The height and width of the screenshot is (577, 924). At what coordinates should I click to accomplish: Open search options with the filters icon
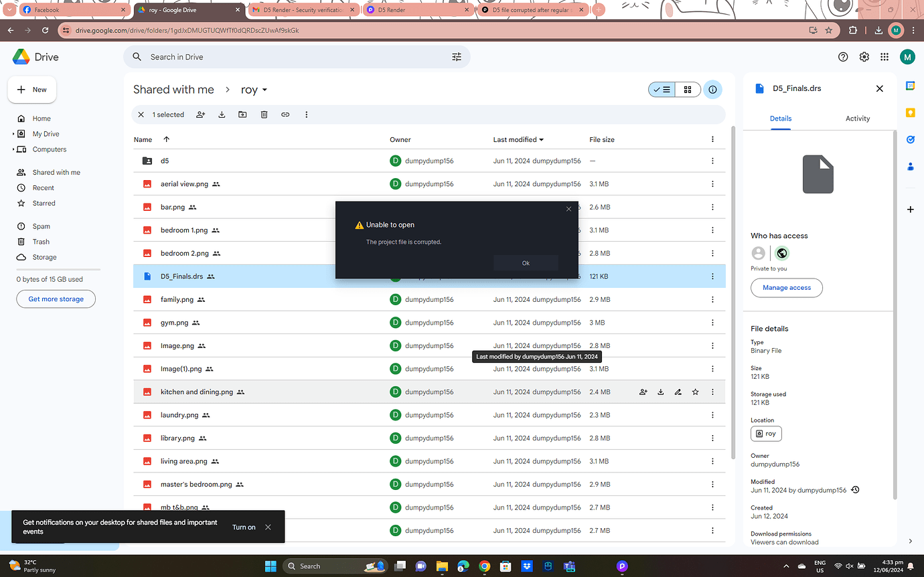[x=457, y=57]
